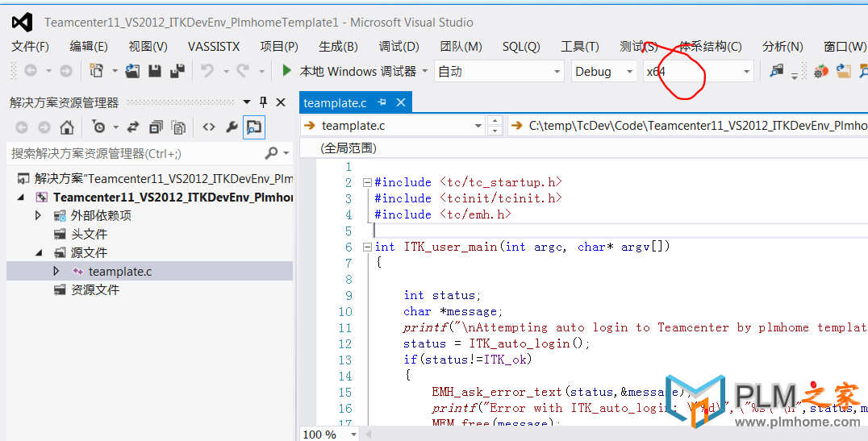Click solution explorer back icon
This screenshot has width=868, height=441.
coord(22,128)
